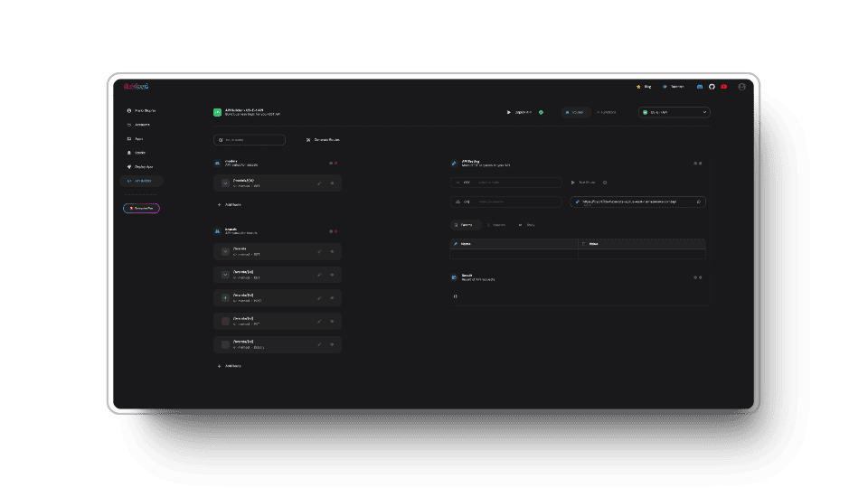This screenshot has height=488, width=868.
Task: Edit the /brands/{id} PUT route with pencil
Action: coord(319,322)
